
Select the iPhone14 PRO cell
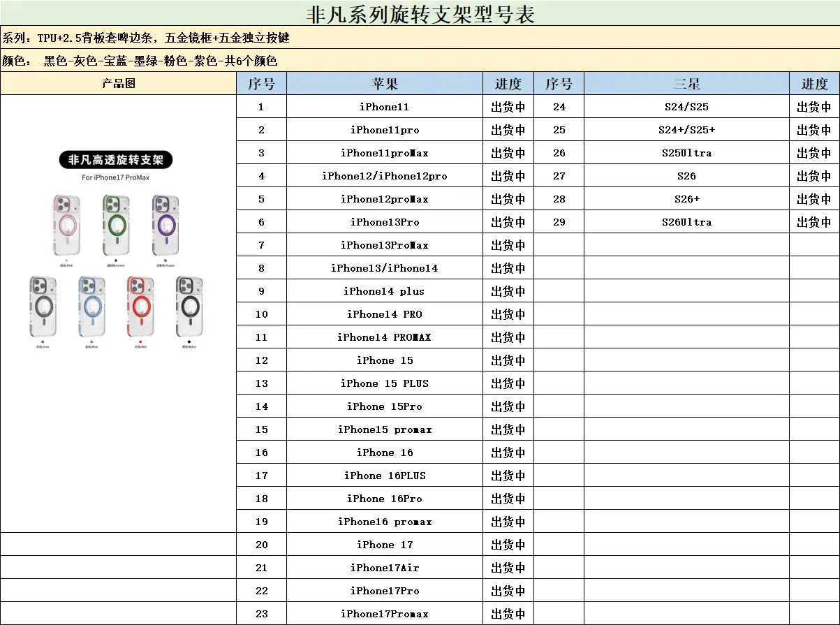pyautogui.click(x=385, y=314)
